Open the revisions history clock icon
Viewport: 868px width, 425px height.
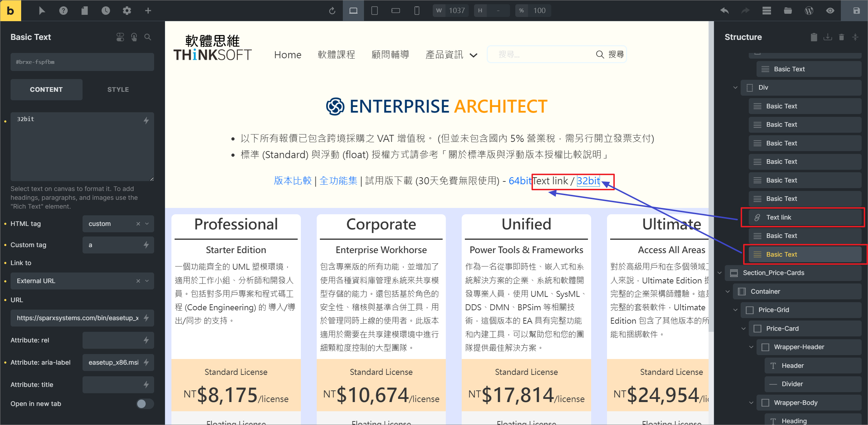106,11
